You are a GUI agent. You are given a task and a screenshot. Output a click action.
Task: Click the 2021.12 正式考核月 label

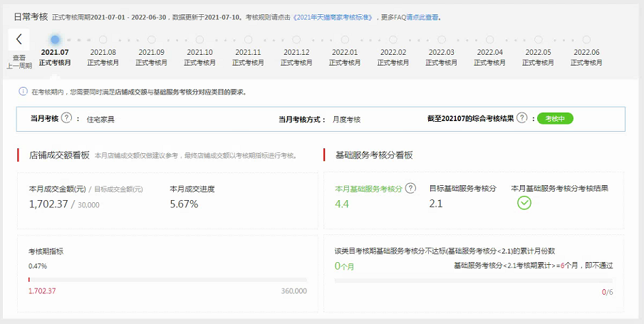click(x=296, y=58)
